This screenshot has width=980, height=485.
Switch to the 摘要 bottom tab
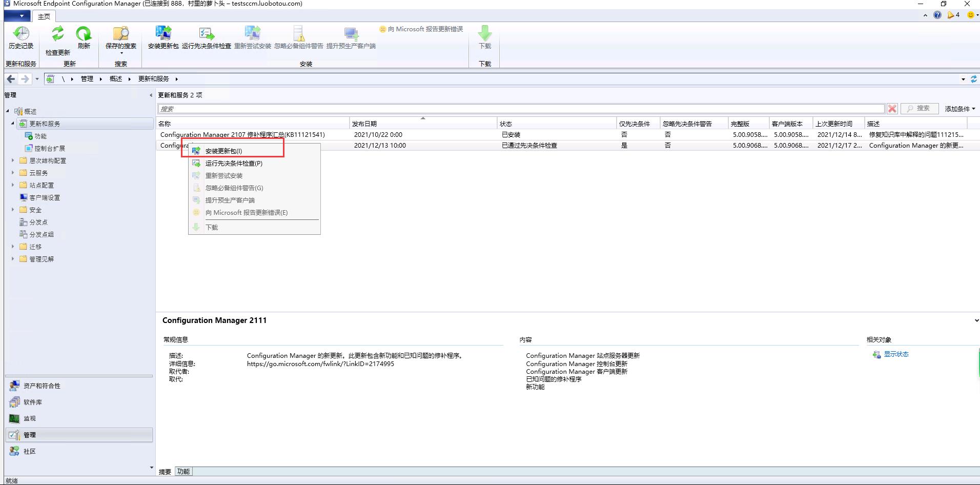pos(165,472)
